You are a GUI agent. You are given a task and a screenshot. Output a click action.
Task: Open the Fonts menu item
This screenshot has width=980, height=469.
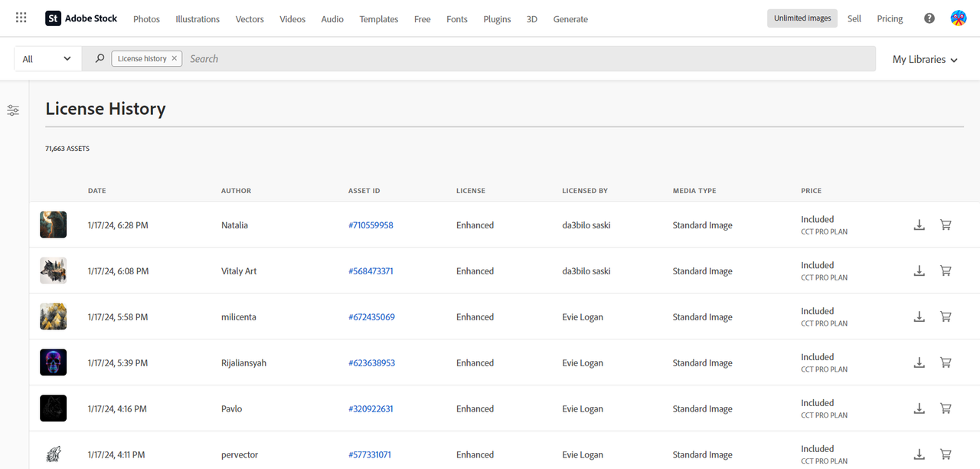click(x=457, y=19)
